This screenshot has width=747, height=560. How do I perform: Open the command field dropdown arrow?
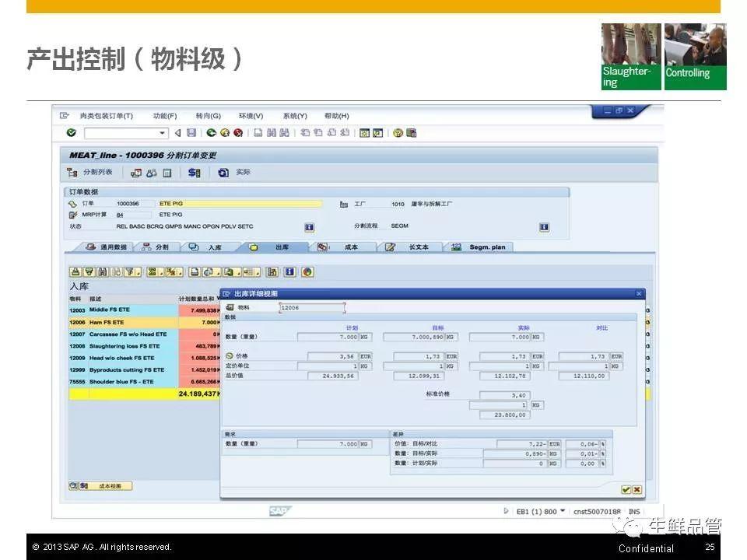pos(163,133)
